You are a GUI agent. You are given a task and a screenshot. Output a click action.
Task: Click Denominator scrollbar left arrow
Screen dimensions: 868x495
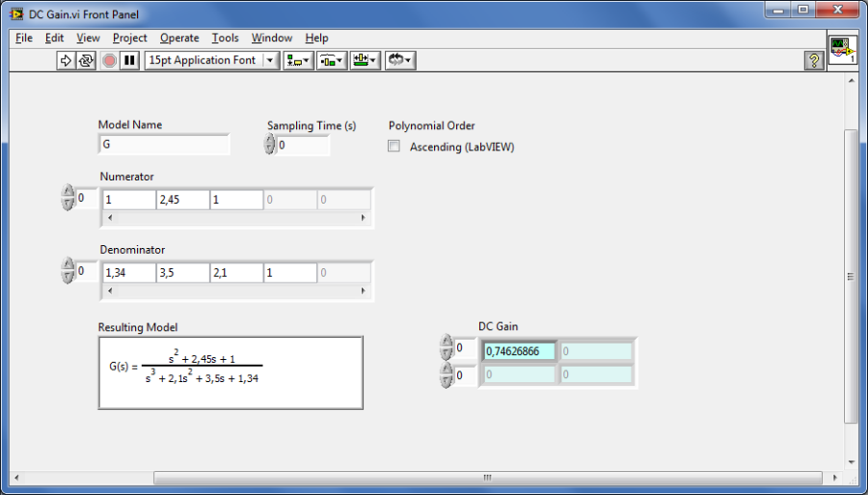[110, 290]
